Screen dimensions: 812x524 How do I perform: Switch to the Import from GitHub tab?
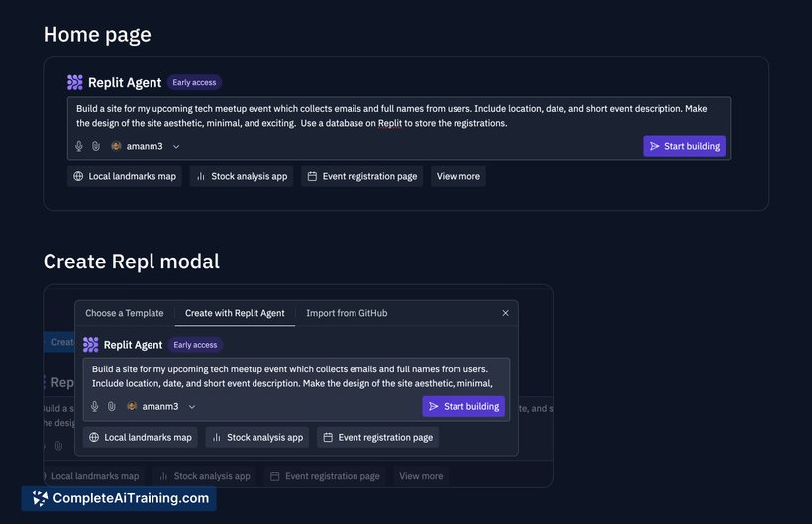347,313
